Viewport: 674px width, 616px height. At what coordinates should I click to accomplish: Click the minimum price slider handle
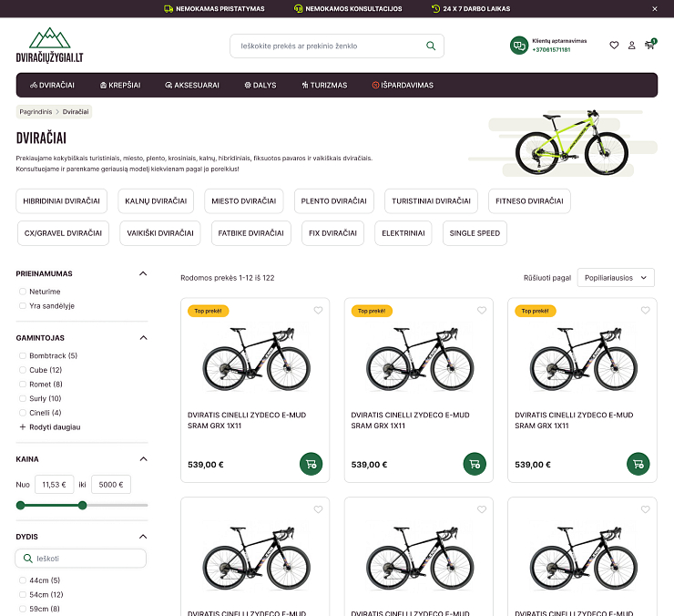click(x=20, y=505)
